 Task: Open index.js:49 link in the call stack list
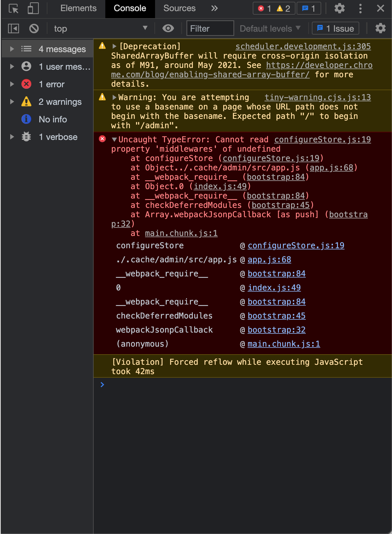click(x=274, y=287)
